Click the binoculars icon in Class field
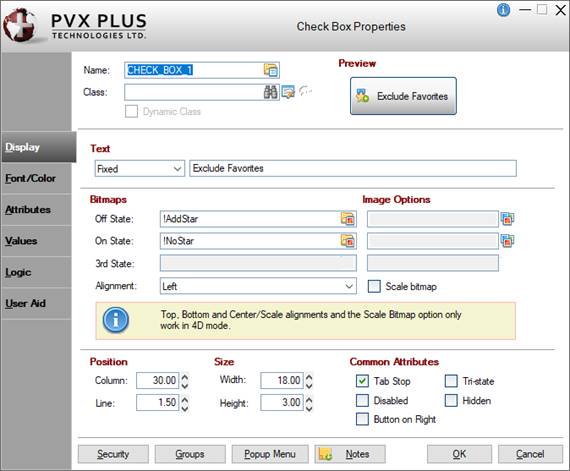570x471 pixels. (x=270, y=92)
